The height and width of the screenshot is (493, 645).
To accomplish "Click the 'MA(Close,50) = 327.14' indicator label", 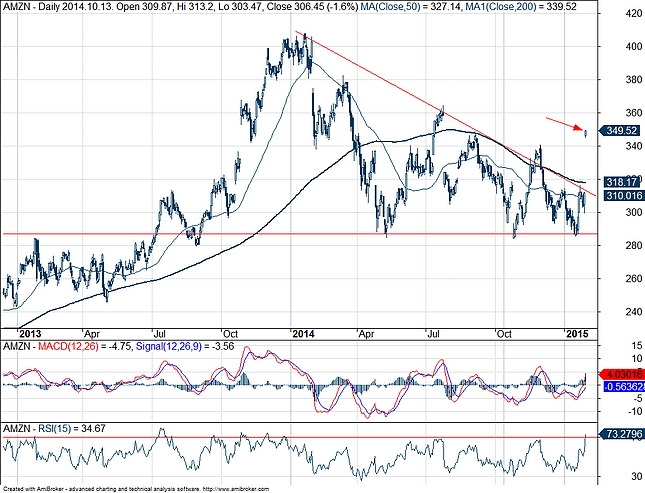I will point(410,7).
